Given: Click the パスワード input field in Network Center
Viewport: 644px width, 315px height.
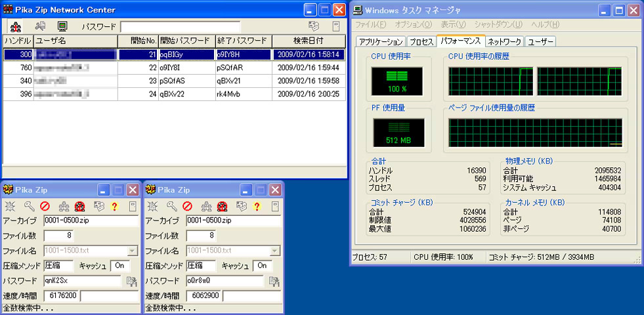Looking at the screenshot, I should pos(180,27).
